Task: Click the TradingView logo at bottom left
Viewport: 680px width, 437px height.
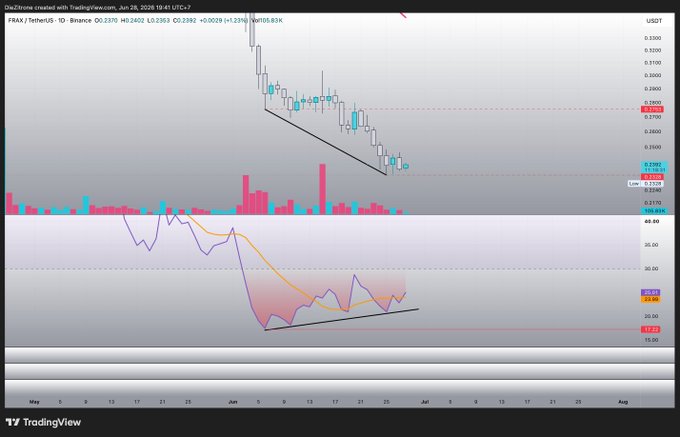Action: pyautogui.click(x=43, y=422)
